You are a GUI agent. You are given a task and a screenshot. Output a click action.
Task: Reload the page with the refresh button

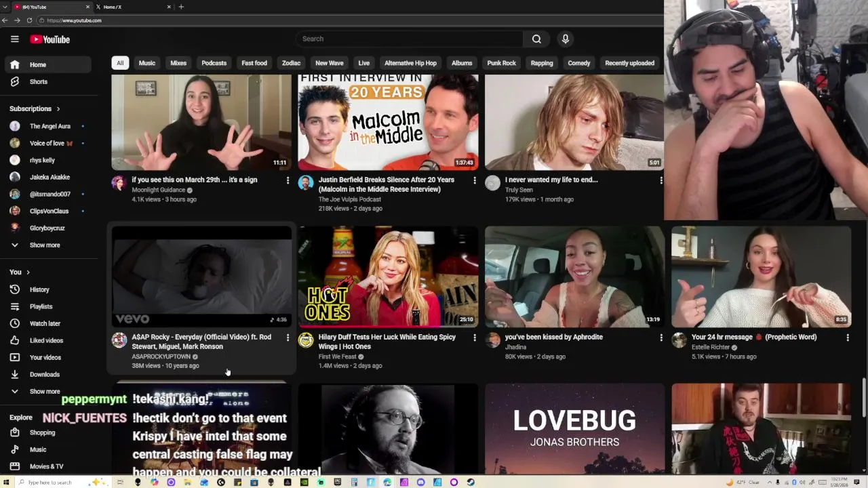[29, 20]
